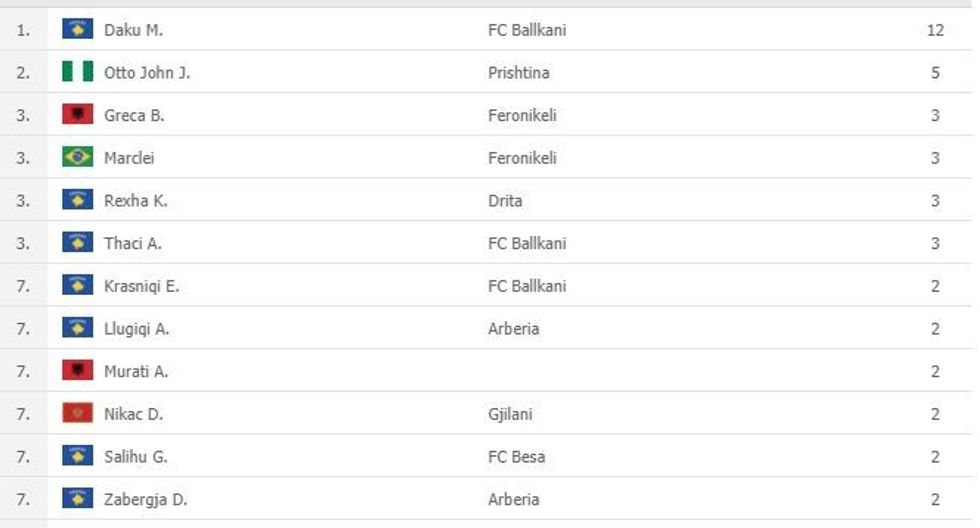Click the Kosovo flag beside Zabergja D.

click(77, 499)
